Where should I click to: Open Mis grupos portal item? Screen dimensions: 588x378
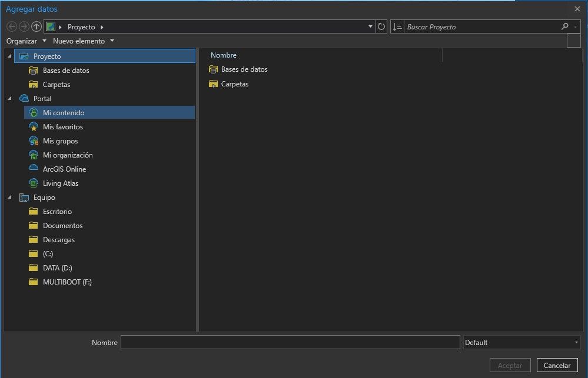coord(60,141)
